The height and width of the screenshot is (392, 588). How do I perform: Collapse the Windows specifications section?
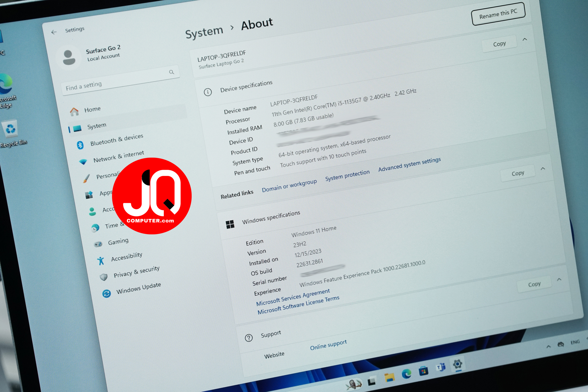coord(543,169)
